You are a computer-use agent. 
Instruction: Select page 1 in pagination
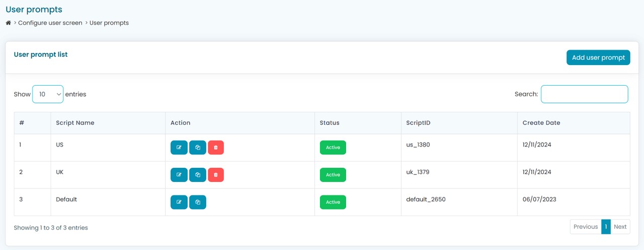606,227
